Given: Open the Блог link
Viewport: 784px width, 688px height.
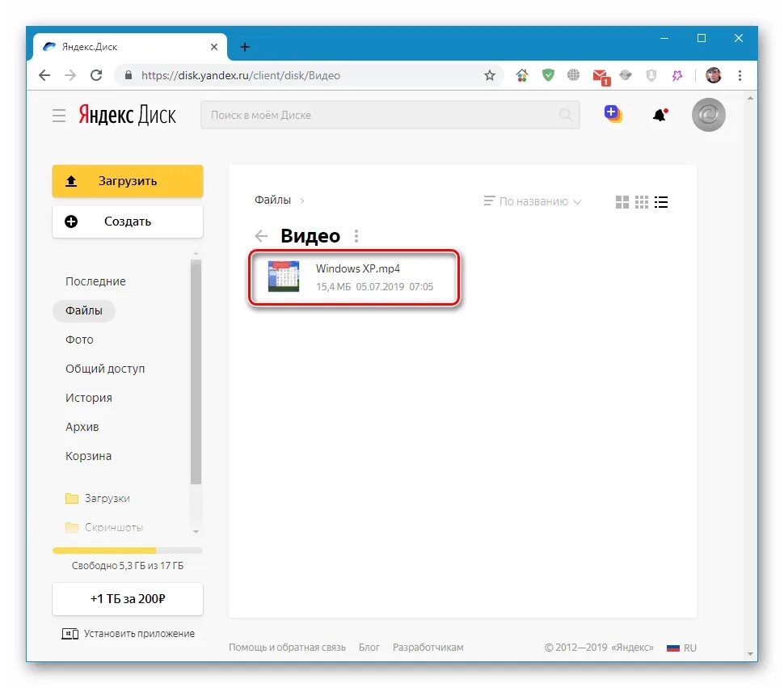Looking at the screenshot, I should pyautogui.click(x=369, y=648).
